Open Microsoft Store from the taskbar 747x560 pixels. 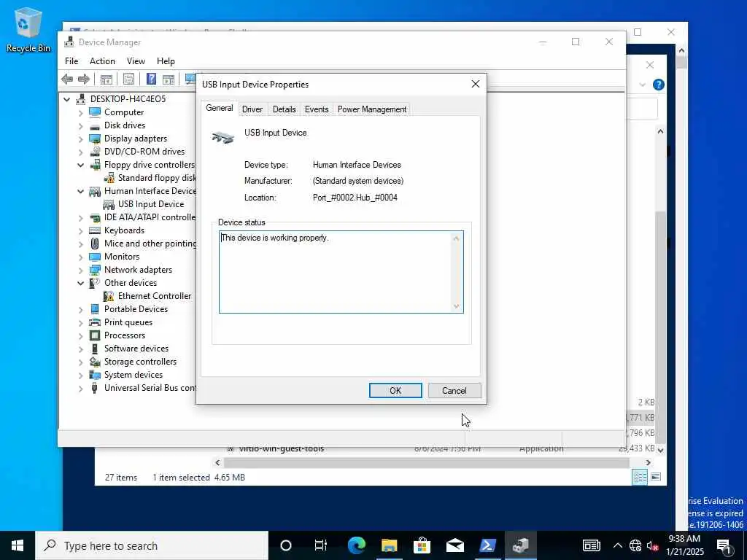click(422, 545)
